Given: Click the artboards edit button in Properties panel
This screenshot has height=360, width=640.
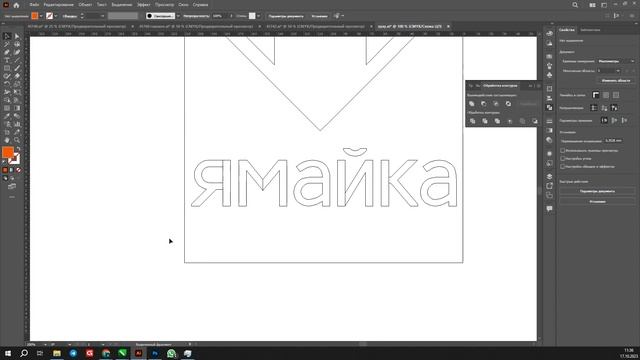Looking at the screenshot, I should coord(616,80).
